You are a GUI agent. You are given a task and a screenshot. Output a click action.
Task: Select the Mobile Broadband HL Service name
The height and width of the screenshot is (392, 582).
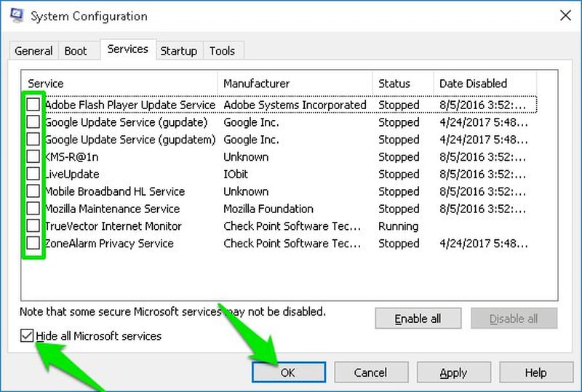115,191
